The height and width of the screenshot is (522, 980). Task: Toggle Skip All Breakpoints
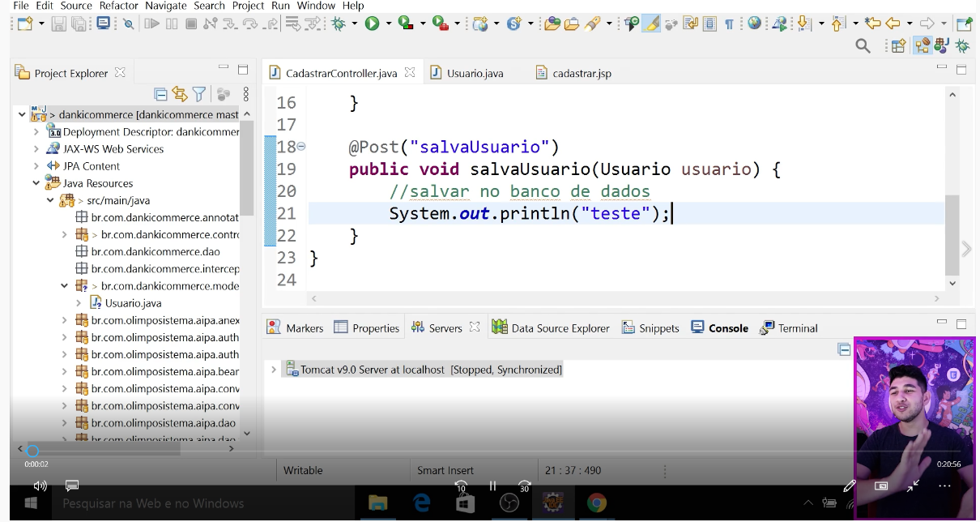[129, 25]
